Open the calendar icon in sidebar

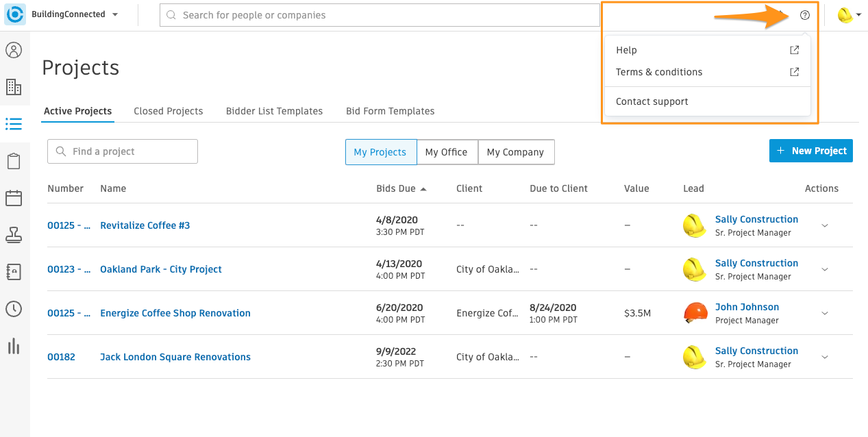point(14,198)
